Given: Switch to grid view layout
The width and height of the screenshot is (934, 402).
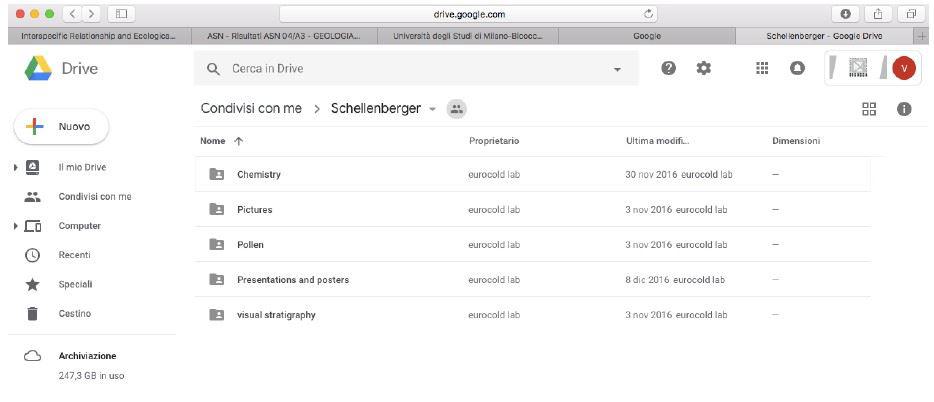Looking at the screenshot, I should [x=869, y=109].
